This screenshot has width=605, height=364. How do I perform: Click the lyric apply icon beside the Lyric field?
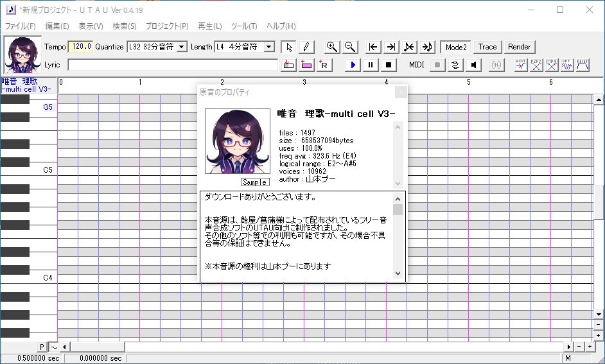pos(288,65)
